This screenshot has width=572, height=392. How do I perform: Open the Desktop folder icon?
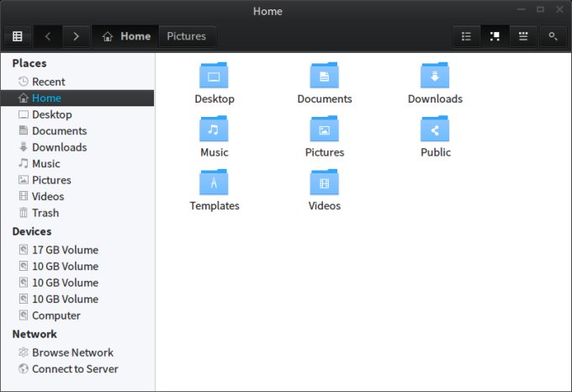coord(214,76)
